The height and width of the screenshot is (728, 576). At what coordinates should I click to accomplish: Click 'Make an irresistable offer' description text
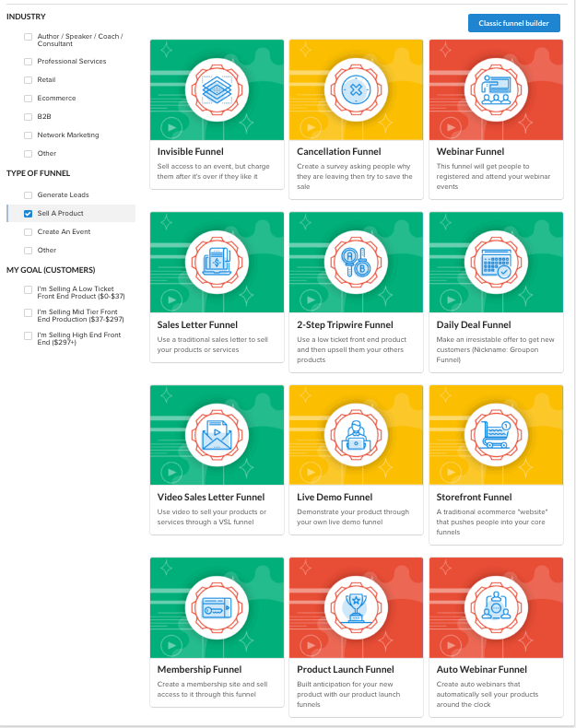coord(495,349)
